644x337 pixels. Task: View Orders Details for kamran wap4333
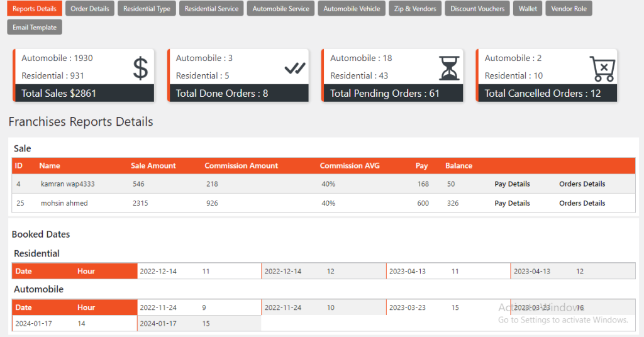(582, 184)
